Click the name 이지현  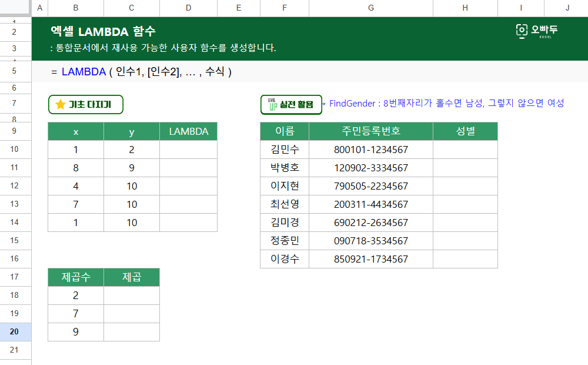tap(285, 186)
